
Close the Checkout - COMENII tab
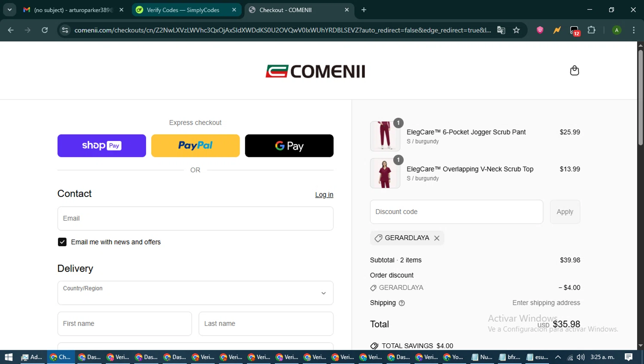click(x=347, y=10)
